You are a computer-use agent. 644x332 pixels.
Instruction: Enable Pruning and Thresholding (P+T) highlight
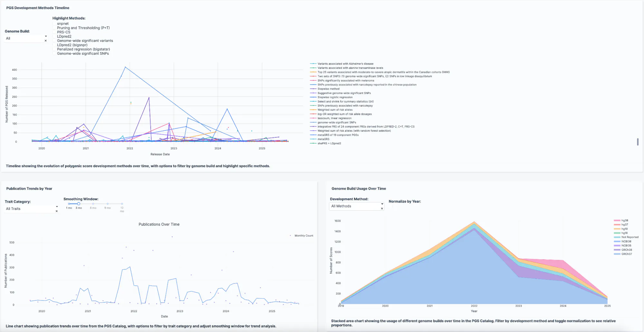pyautogui.click(x=54, y=28)
